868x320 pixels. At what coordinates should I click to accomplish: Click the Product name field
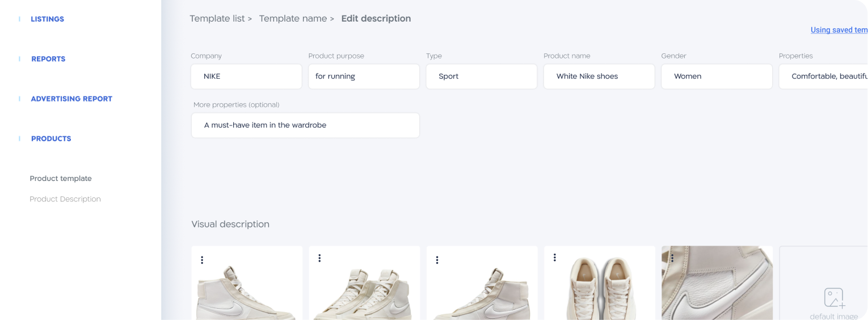coord(599,76)
